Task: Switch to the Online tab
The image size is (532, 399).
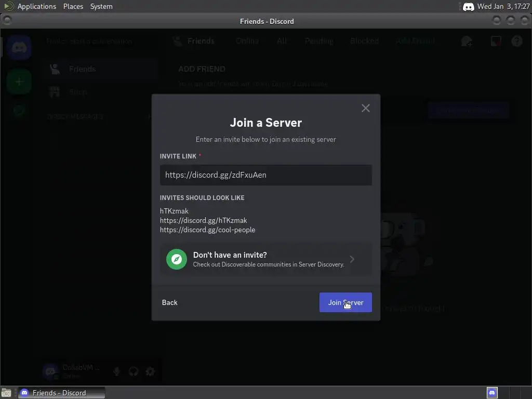Action: [x=247, y=41]
